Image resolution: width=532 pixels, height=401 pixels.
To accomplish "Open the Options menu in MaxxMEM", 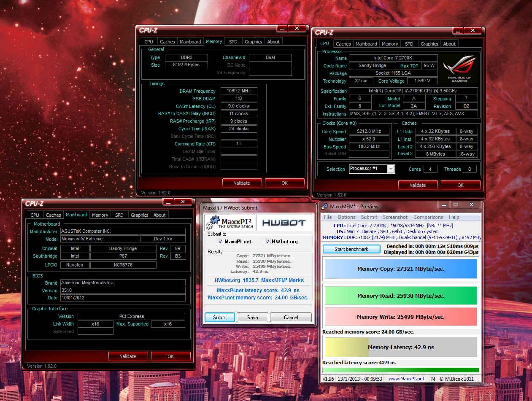I will pyautogui.click(x=346, y=217).
